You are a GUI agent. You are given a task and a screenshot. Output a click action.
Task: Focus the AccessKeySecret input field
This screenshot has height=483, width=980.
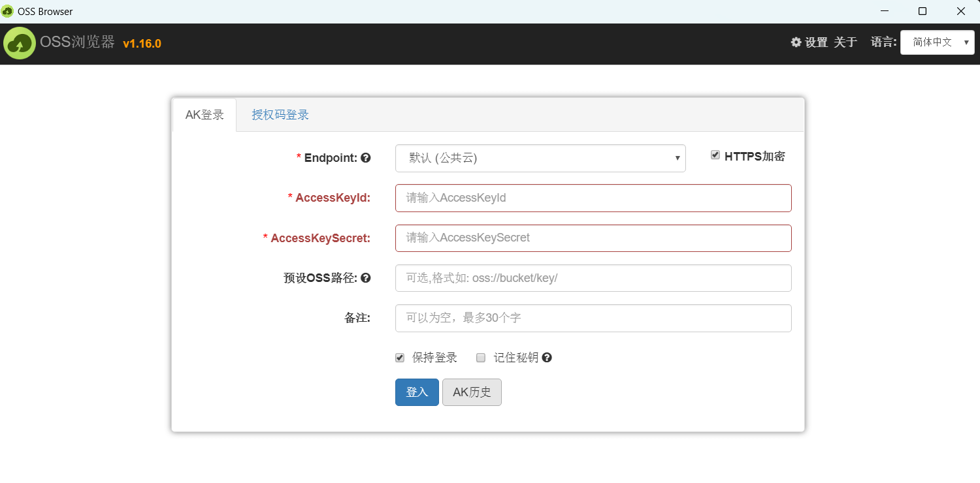(593, 238)
